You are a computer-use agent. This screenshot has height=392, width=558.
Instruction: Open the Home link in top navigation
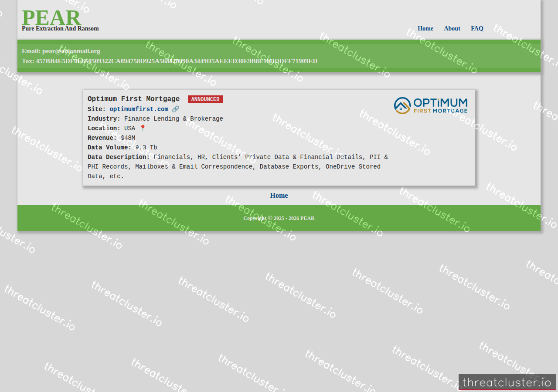pos(425,29)
